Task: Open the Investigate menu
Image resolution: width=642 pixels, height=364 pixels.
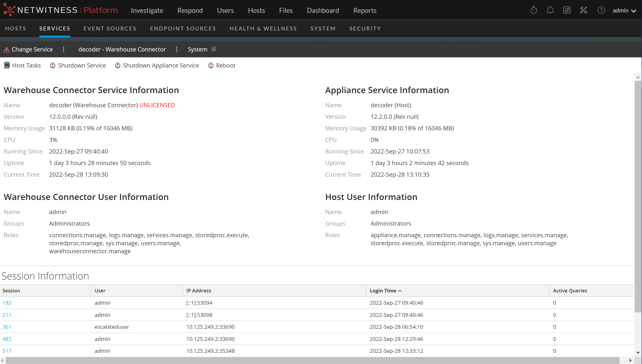Action: point(147,11)
